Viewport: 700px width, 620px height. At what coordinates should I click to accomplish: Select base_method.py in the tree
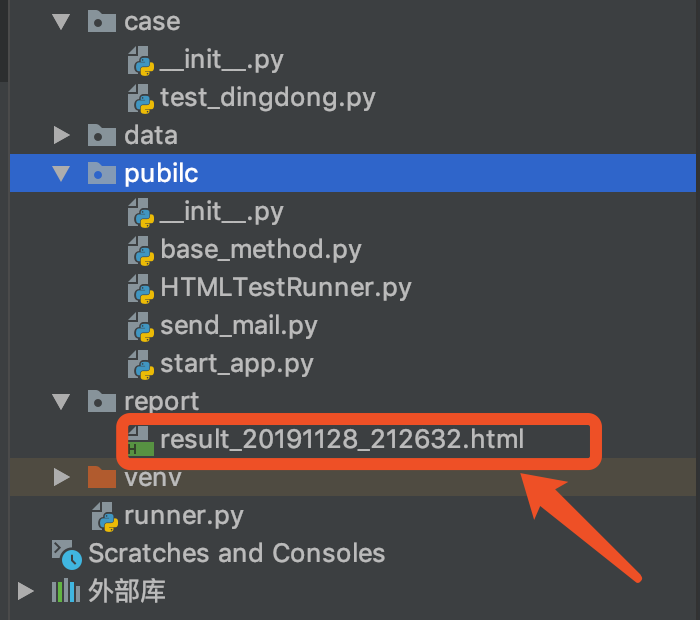(260, 250)
